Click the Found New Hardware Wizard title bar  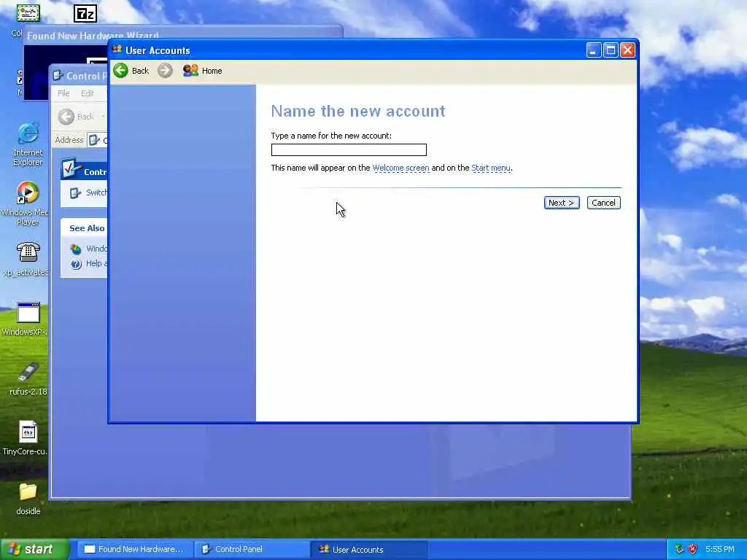pos(183,34)
